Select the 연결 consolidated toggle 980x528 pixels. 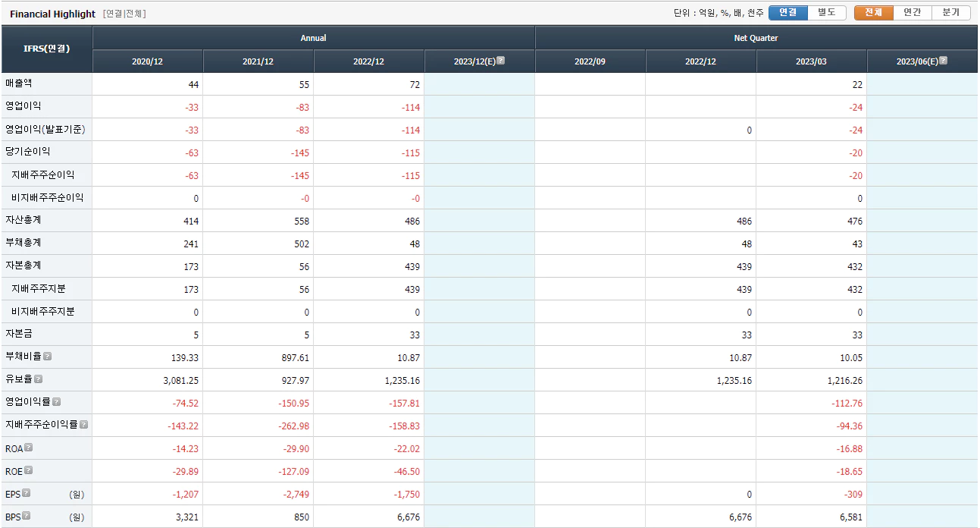[x=788, y=13]
